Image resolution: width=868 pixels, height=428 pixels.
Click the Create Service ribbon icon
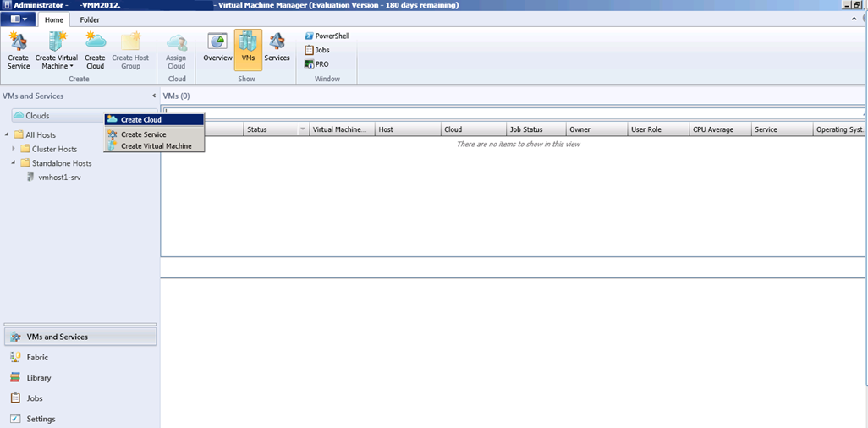coord(19,51)
